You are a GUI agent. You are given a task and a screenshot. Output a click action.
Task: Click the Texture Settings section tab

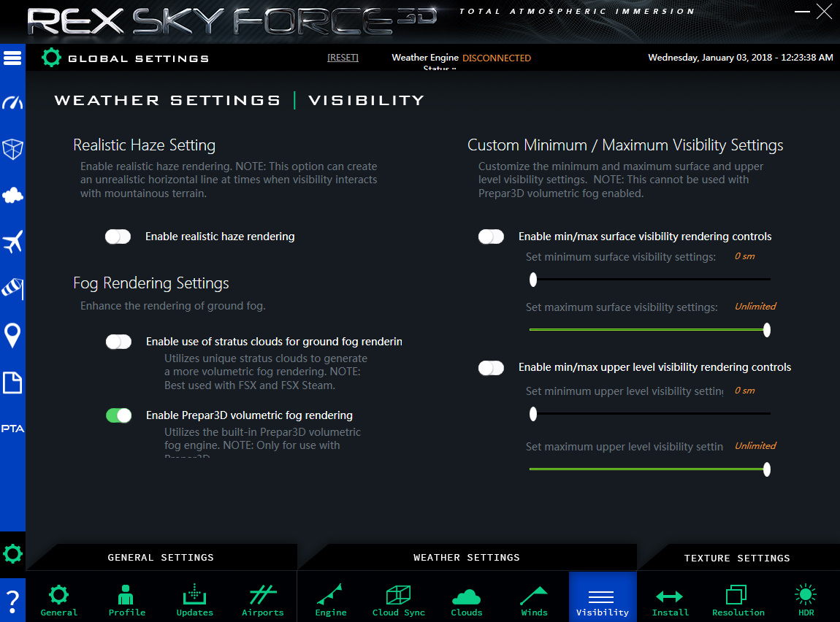pyautogui.click(x=737, y=558)
